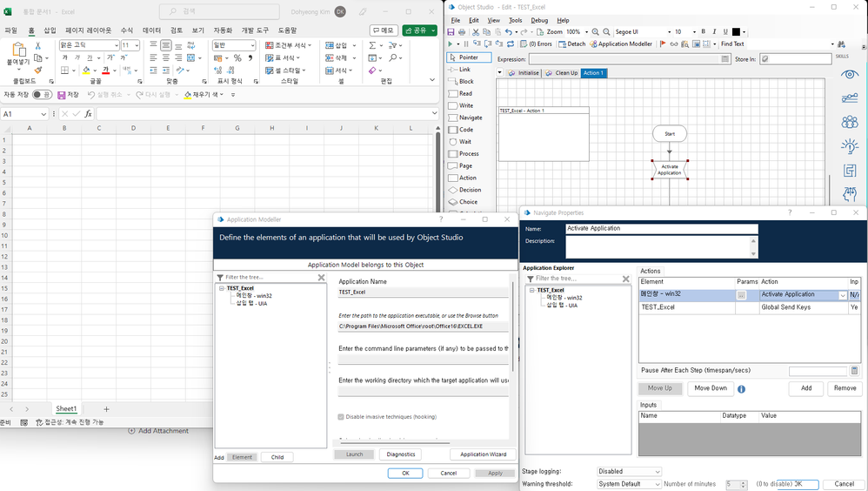Select the Decision stage tool

(x=469, y=190)
